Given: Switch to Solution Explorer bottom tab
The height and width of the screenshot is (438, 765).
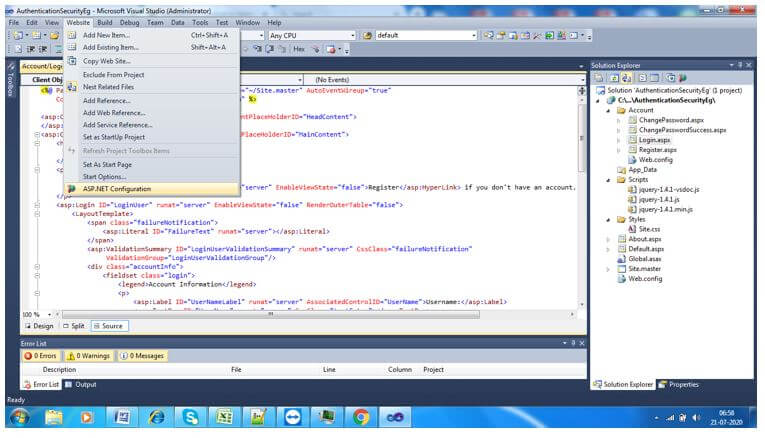Looking at the screenshot, I should click(623, 385).
